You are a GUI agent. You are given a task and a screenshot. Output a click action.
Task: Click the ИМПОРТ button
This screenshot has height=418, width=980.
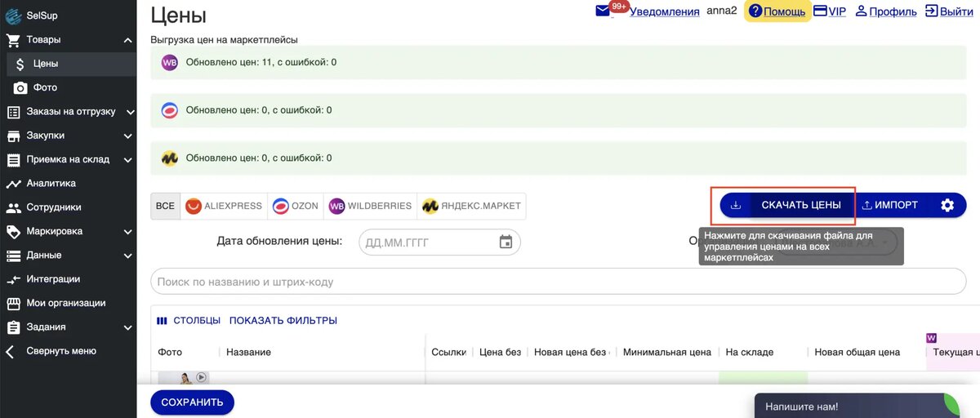point(890,205)
